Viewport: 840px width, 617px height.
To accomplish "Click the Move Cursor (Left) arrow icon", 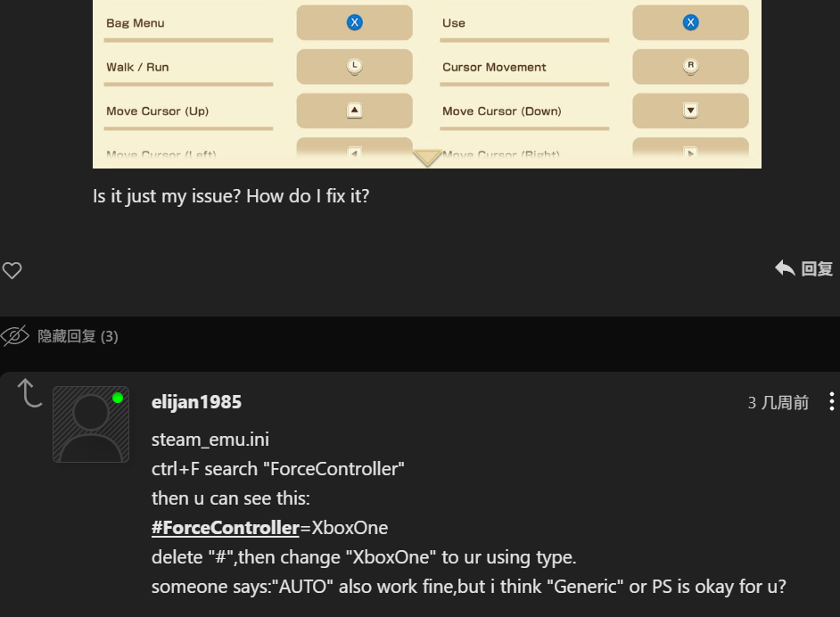I will tap(354, 153).
